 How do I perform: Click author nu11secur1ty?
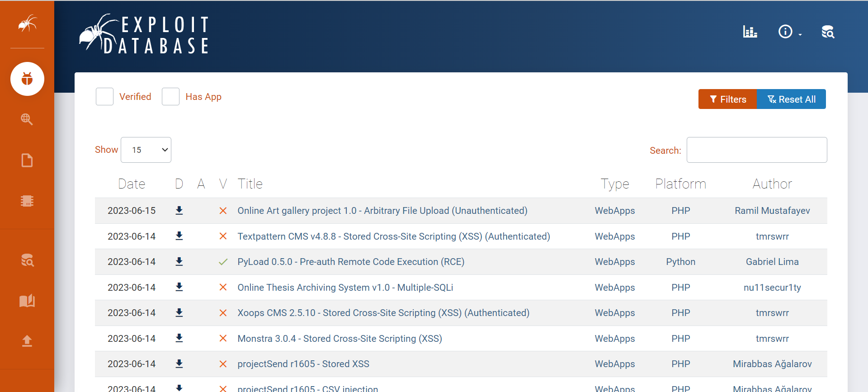pyautogui.click(x=772, y=288)
